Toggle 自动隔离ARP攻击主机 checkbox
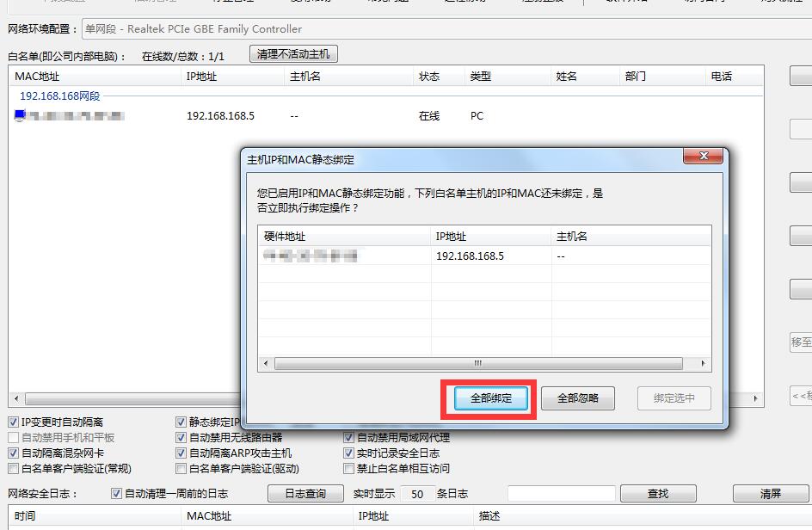The width and height of the screenshot is (812, 530). click(181, 453)
